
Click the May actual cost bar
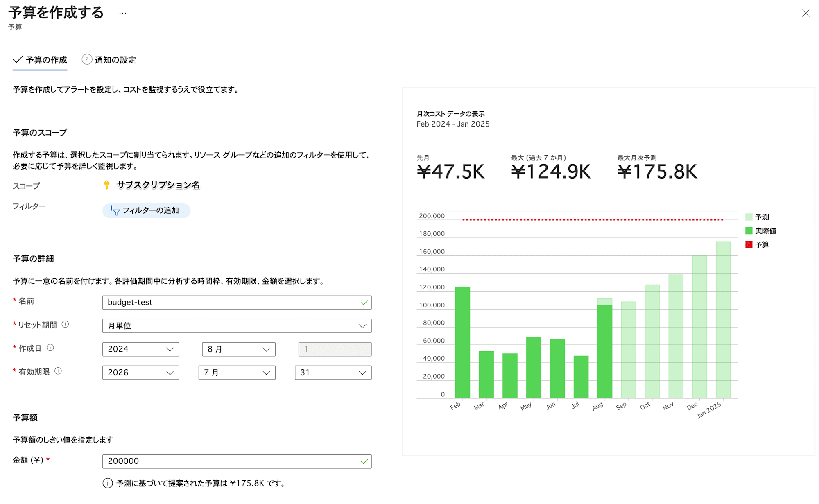coord(534,368)
